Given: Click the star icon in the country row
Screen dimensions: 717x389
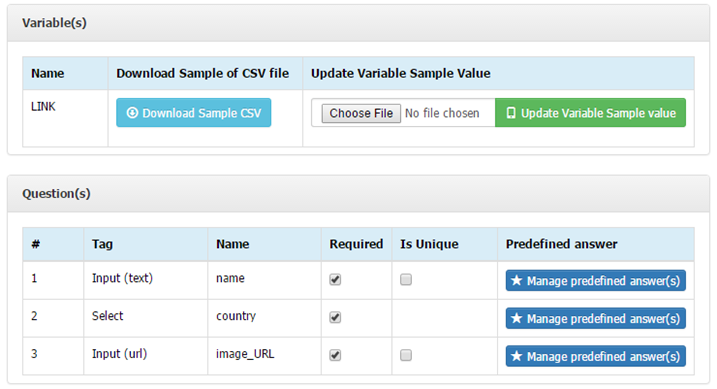Looking at the screenshot, I should point(517,318).
